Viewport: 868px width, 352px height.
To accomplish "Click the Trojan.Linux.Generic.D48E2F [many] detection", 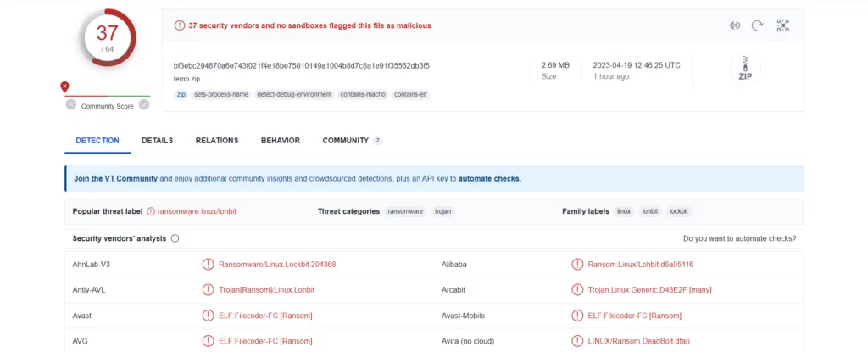I will (650, 290).
